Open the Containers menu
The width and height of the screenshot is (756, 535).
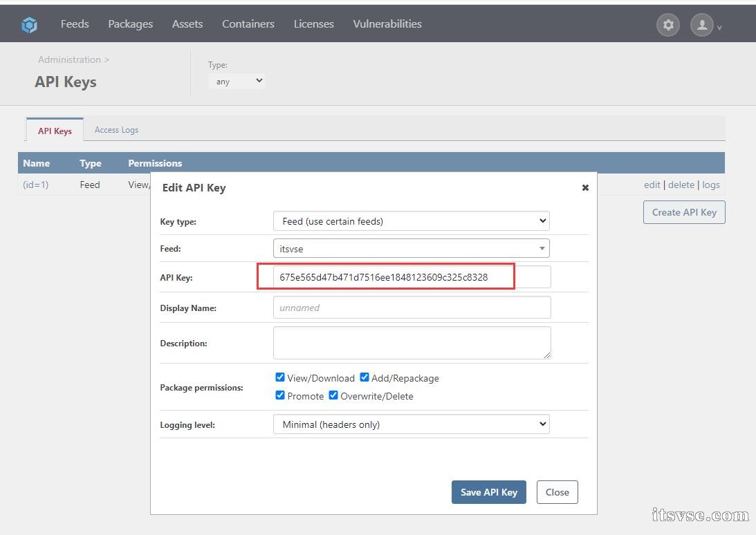click(248, 24)
